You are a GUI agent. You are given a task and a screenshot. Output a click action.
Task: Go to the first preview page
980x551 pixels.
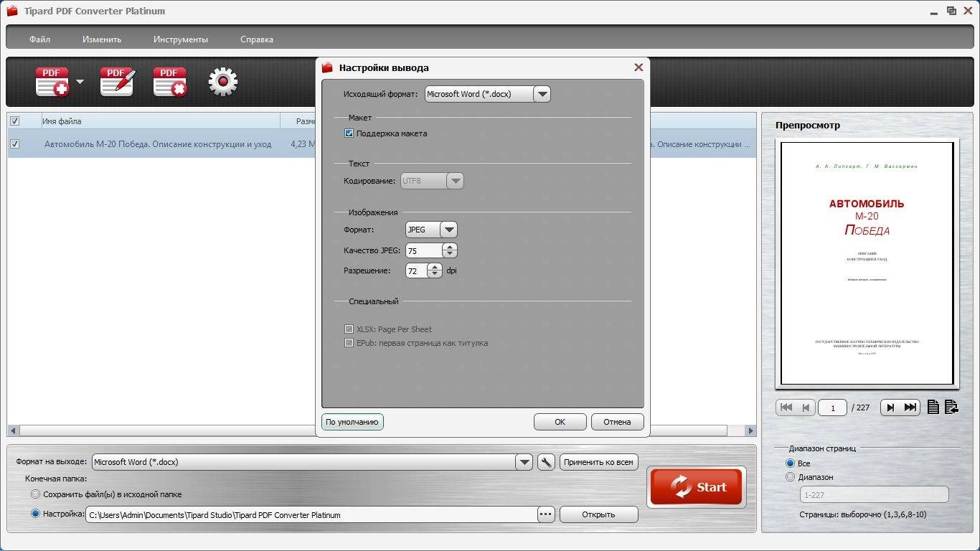coord(786,408)
